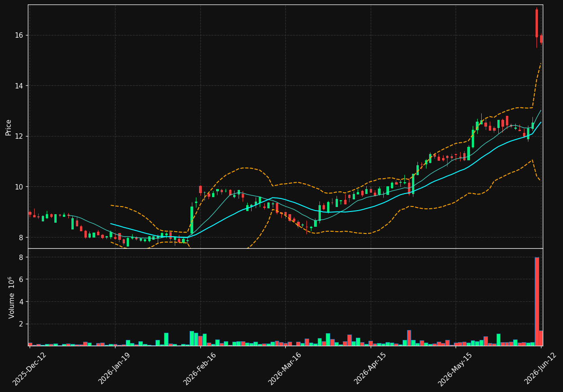The width and height of the screenshot is (563, 392).
Task: Click the 2026-Apr-15 date label
Action: (370, 368)
